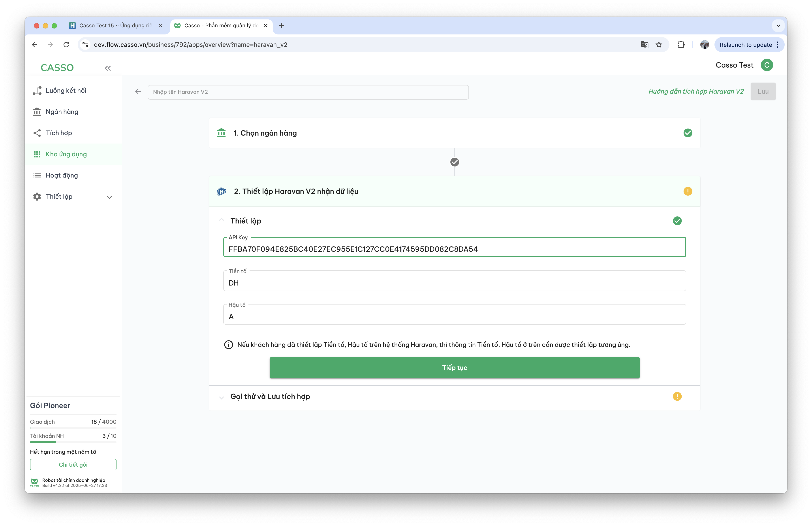Viewport: 812px width, 526px height.
Task: Click the Google Translate icon in address bar
Action: pos(644,45)
